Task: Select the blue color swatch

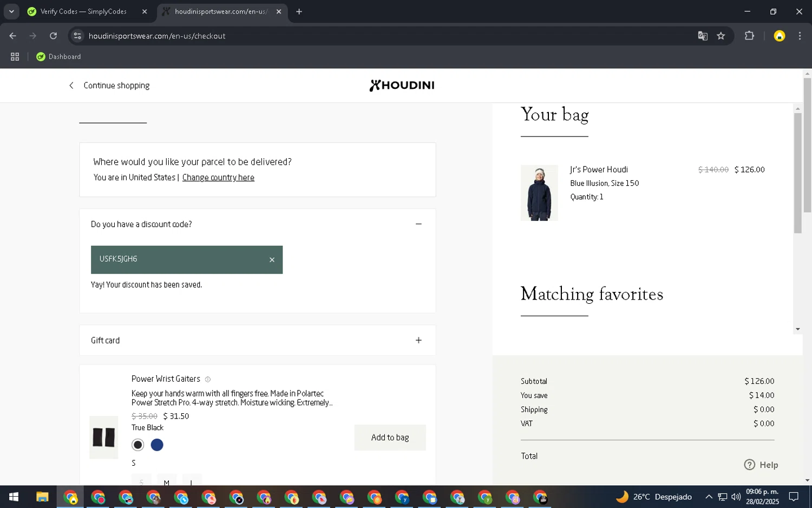Action: click(157, 445)
